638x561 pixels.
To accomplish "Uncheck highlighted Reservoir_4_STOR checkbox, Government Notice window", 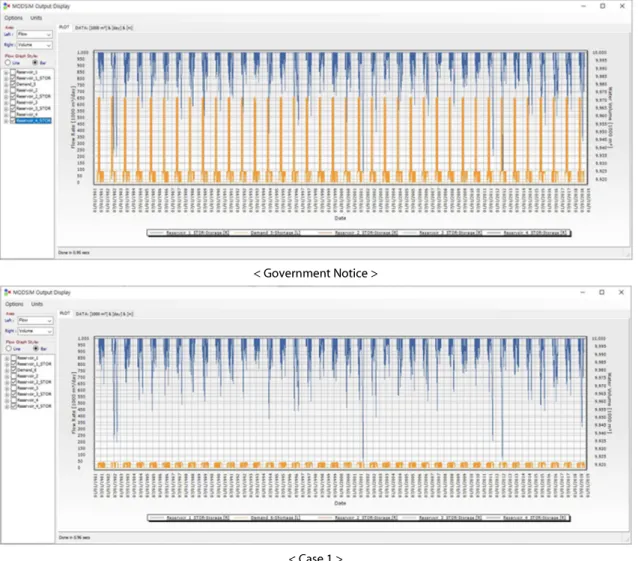I will [13, 121].
